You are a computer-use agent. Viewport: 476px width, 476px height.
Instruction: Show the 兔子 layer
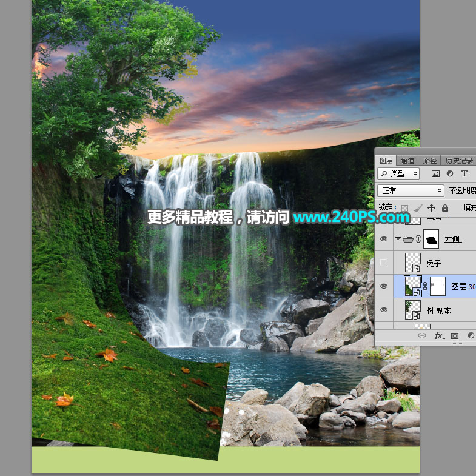(x=384, y=263)
